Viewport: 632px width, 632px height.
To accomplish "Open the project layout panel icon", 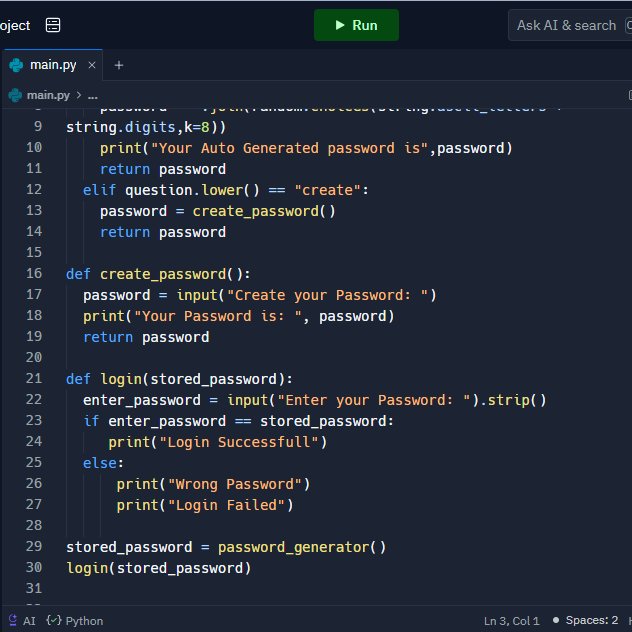I will tap(53, 25).
